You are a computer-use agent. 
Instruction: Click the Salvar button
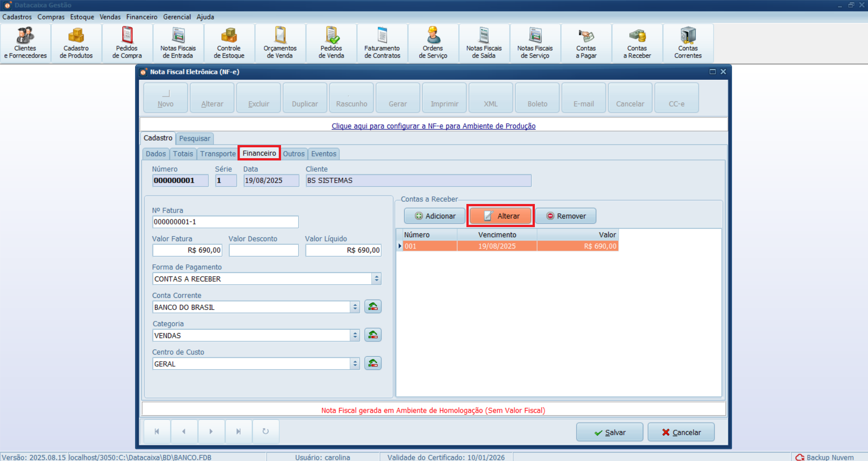click(609, 432)
